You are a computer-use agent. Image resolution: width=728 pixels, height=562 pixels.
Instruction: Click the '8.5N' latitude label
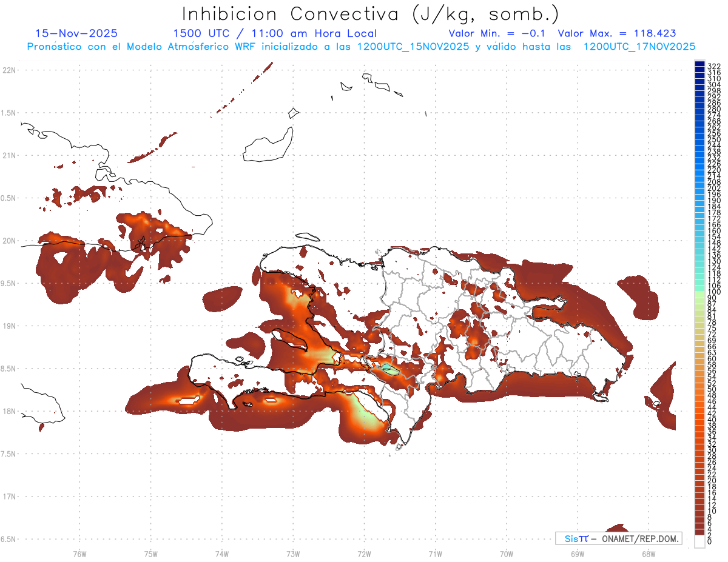coord(8,369)
